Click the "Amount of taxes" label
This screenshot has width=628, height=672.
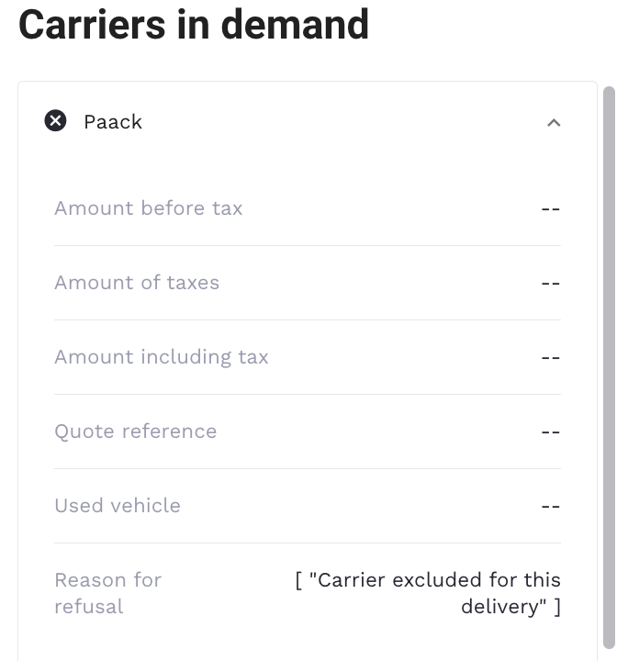coord(137,283)
